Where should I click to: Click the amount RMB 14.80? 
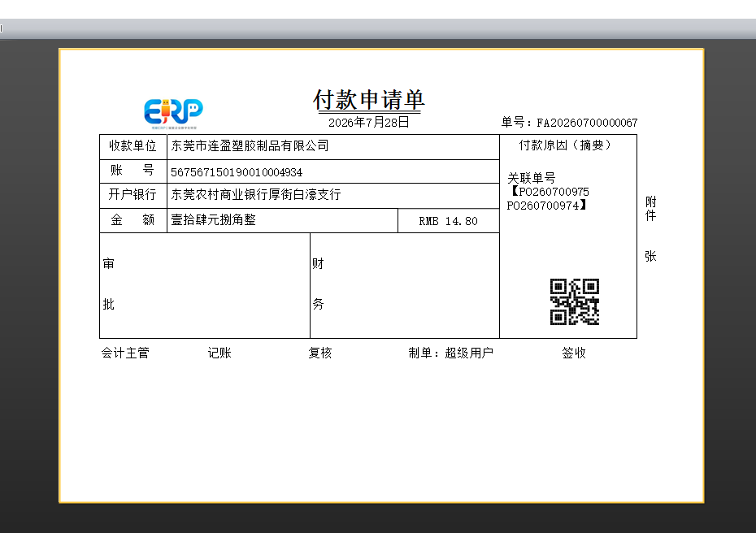click(449, 221)
